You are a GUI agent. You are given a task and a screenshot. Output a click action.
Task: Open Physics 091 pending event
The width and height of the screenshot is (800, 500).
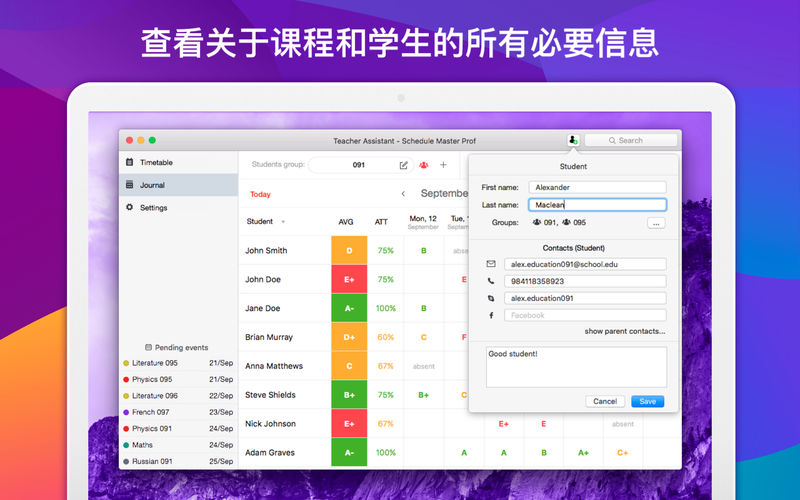(178, 428)
